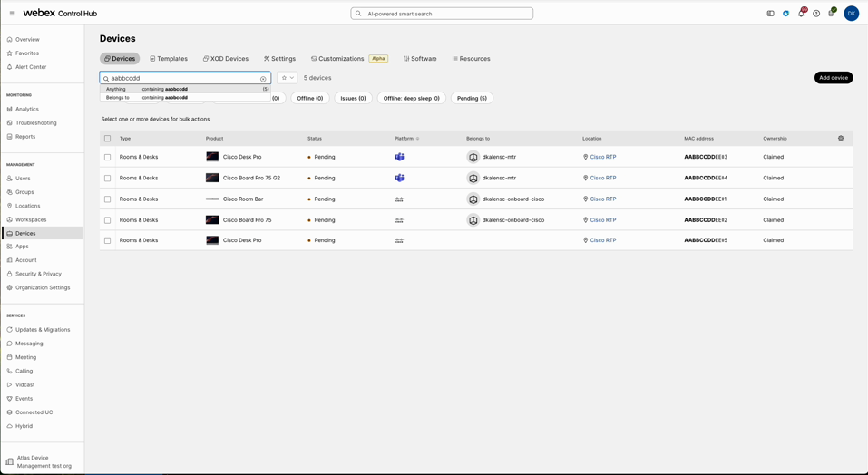868x475 pixels.
Task: Filter devices by Pending (5) status
Action: tap(472, 98)
